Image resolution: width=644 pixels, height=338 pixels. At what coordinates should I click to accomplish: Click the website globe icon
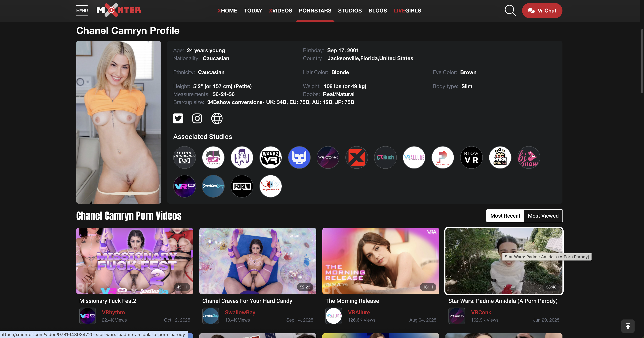click(217, 118)
